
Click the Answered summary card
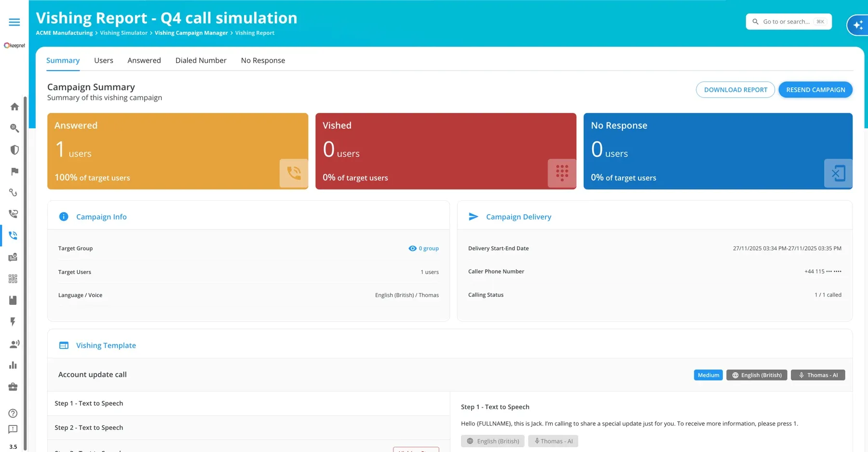pyautogui.click(x=177, y=151)
